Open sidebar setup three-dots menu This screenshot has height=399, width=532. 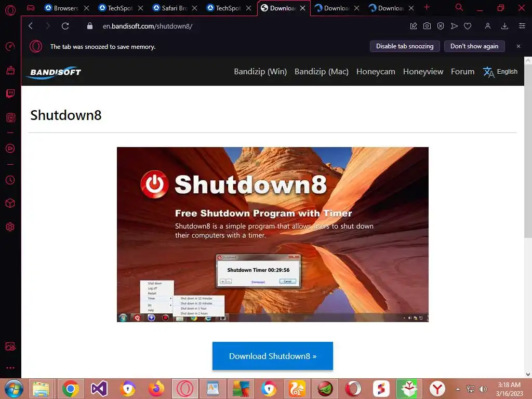tap(10, 368)
